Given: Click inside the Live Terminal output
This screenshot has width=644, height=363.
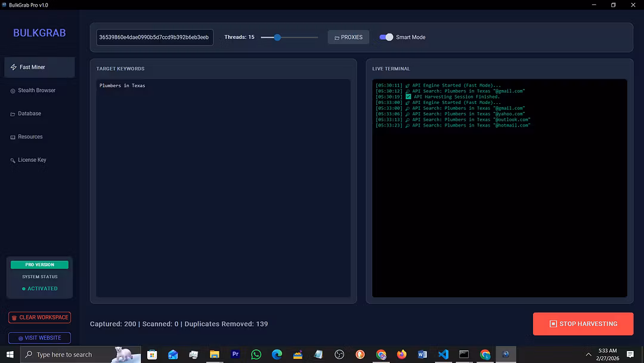Looking at the screenshot, I should pos(500,188).
